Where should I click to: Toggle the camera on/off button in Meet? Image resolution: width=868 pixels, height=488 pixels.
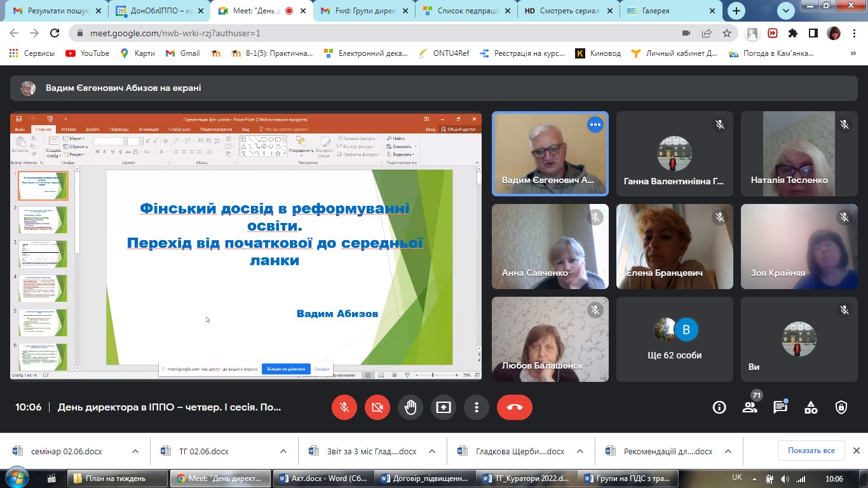pos(377,407)
